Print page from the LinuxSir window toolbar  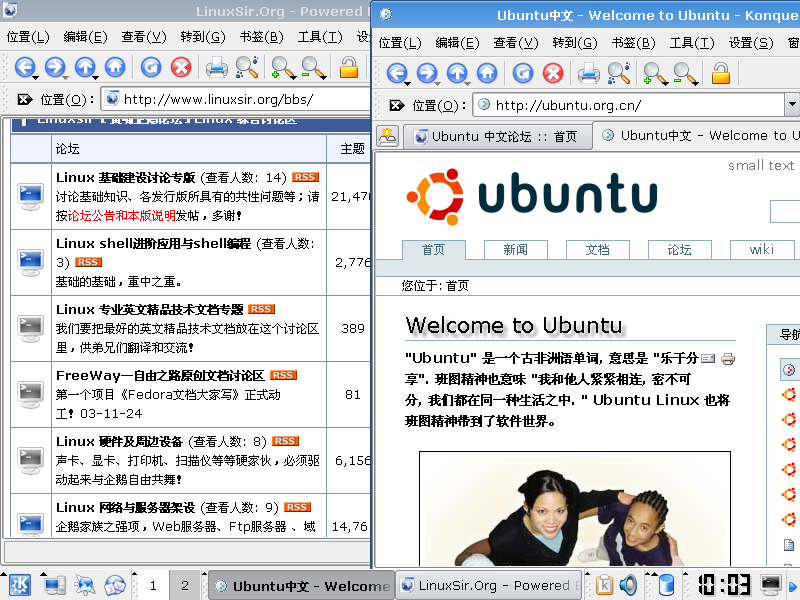pos(216,67)
